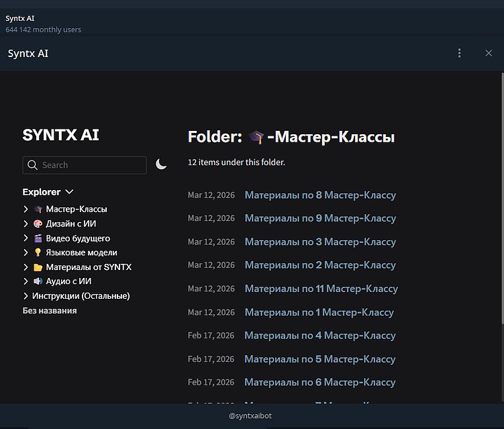Viewport: 504px width, 429px height.
Task: Open Мастер-Классы in the explorer tree
Action: [77, 209]
